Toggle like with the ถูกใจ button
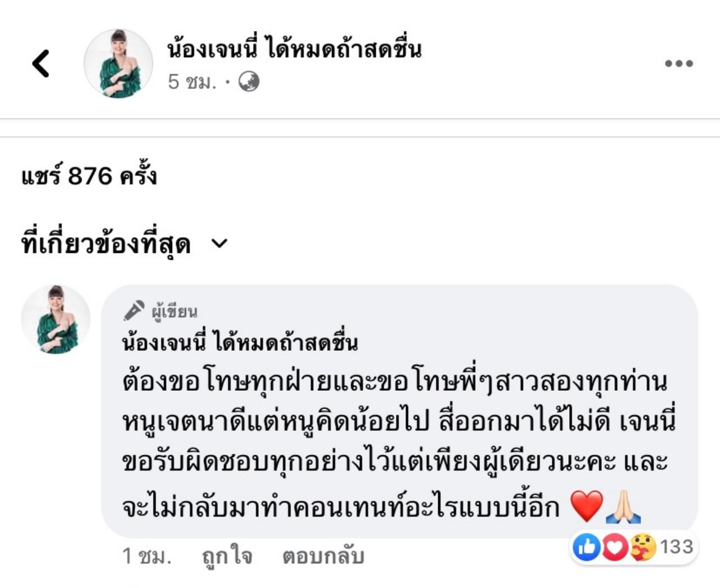The image size is (720, 588). (x=227, y=556)
